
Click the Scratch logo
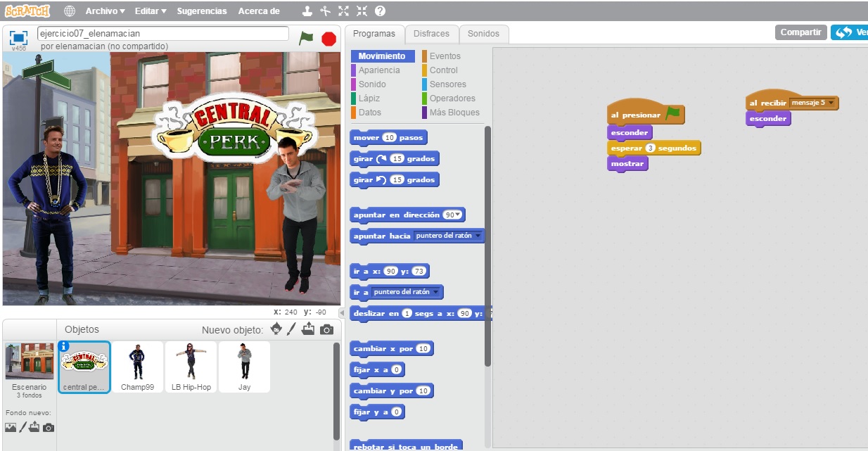pyautogui.click(x=27, y=11)
